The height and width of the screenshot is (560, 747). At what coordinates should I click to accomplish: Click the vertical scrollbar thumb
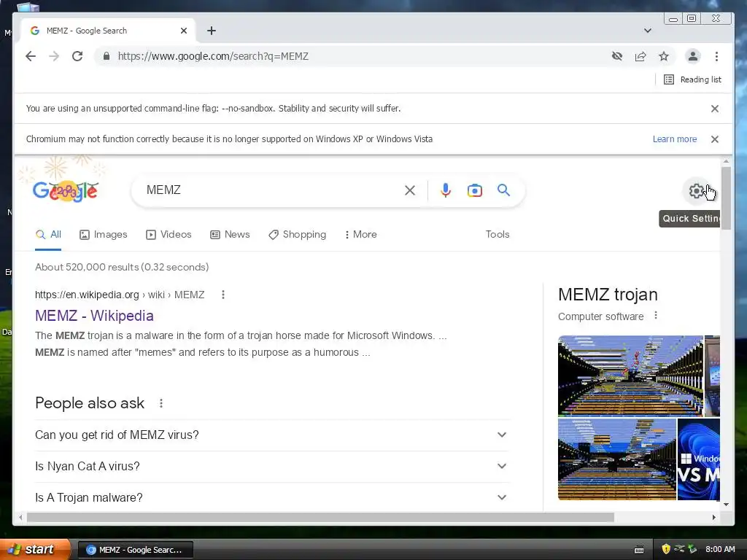click(x=726, y=198)
